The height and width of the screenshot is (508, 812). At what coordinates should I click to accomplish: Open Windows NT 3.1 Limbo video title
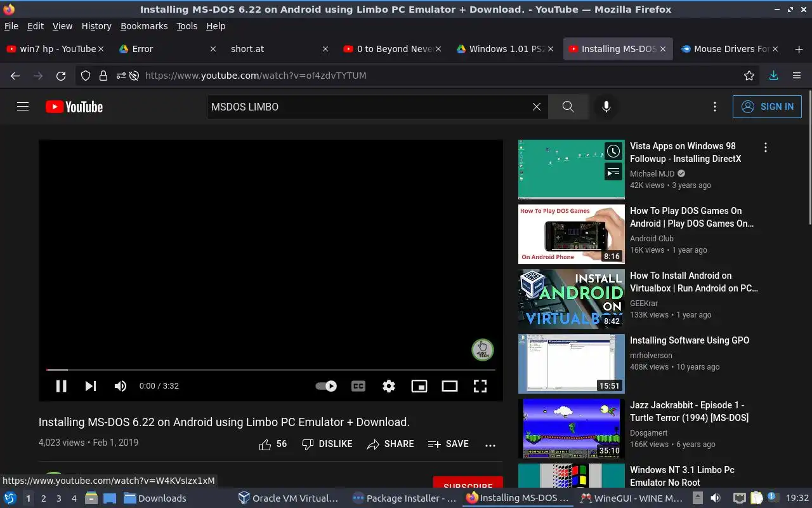click(x=682, y=476)
